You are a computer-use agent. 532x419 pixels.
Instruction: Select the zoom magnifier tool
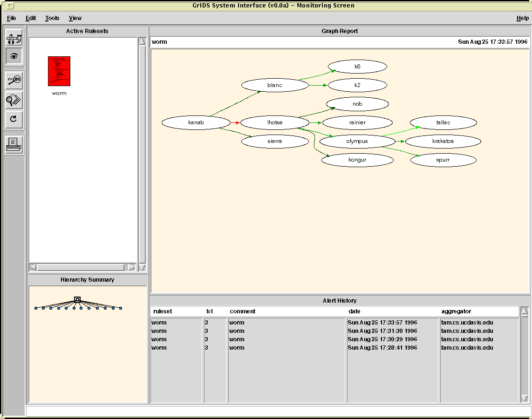click(x=14, y=81)
